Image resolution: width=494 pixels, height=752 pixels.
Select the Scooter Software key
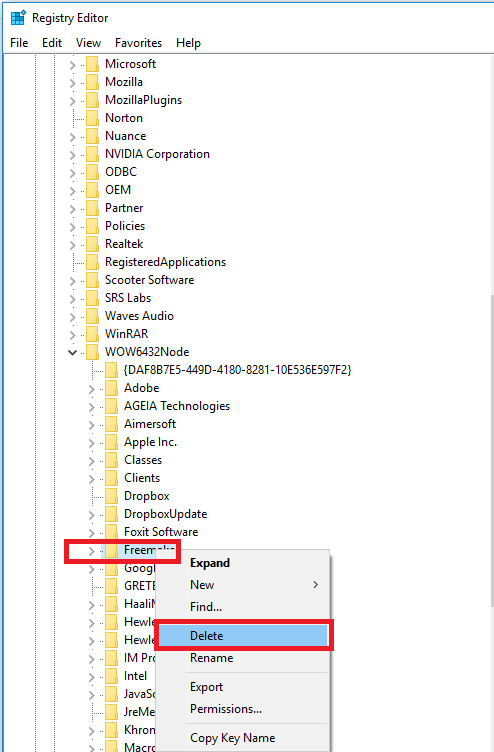tap(150, 280)
